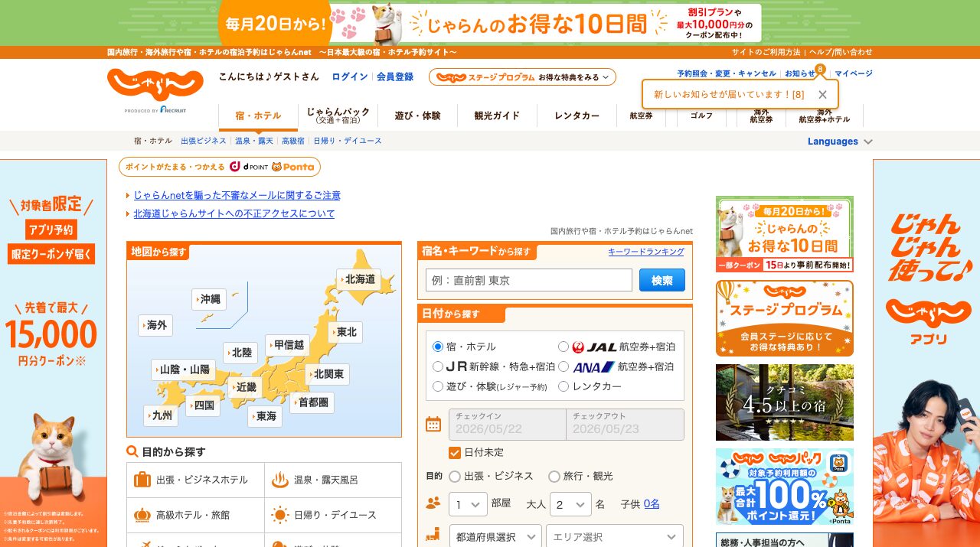Viewport: 980px width, 547px height.
Task: Click the crown icon for luxury hotels
Action: coord(142,515)
